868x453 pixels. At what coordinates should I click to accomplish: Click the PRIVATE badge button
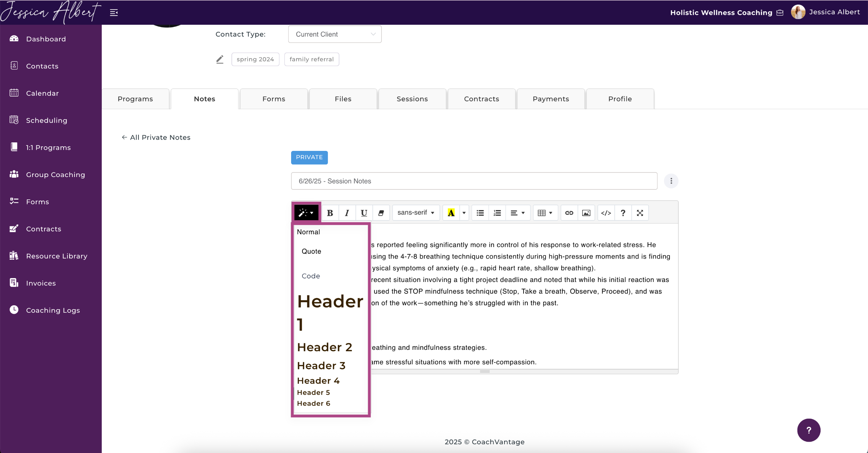[x=309, y=157]
